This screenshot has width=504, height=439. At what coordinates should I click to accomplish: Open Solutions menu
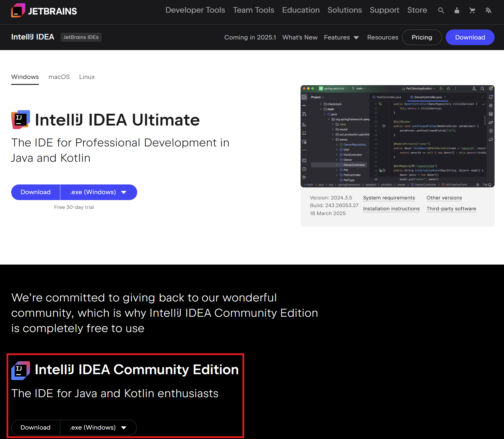345,10
